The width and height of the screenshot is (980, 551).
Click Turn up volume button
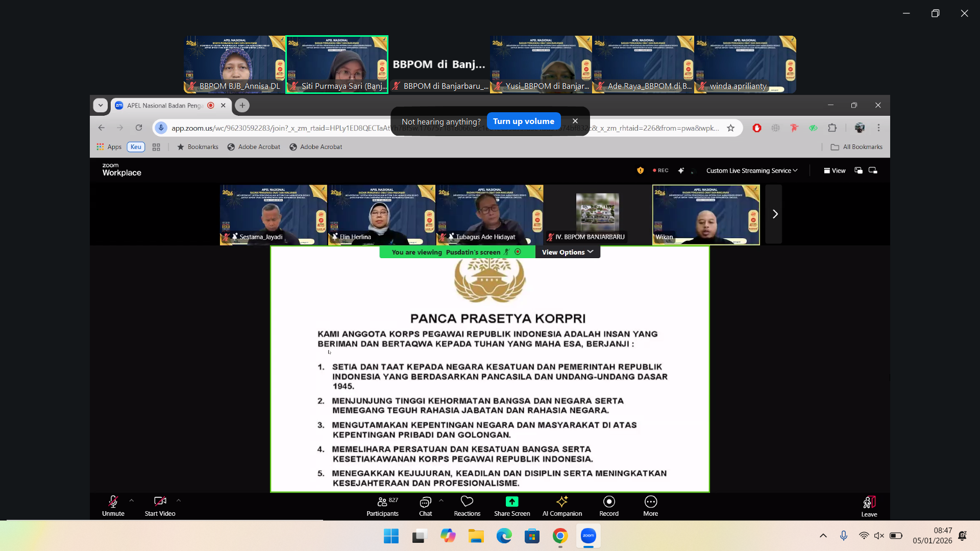[523, 121]
